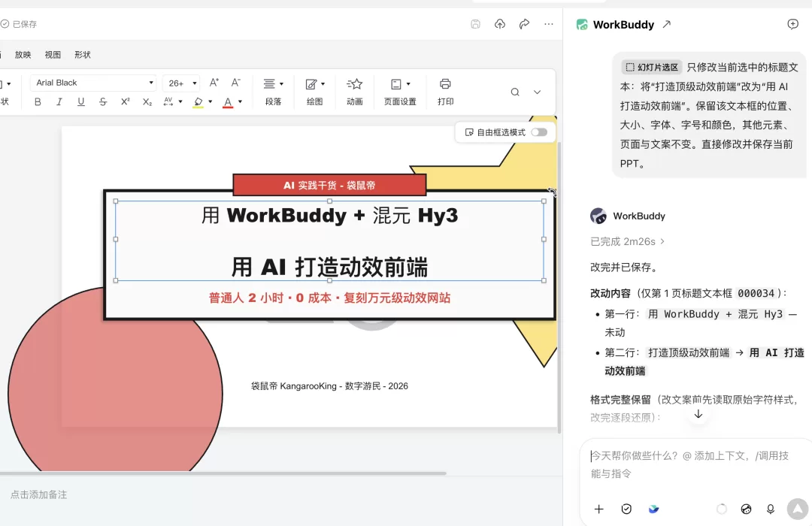This screenshot has height=526, width=812.
Task: Decrease font size with A- icon
Action: pos(235,83)
